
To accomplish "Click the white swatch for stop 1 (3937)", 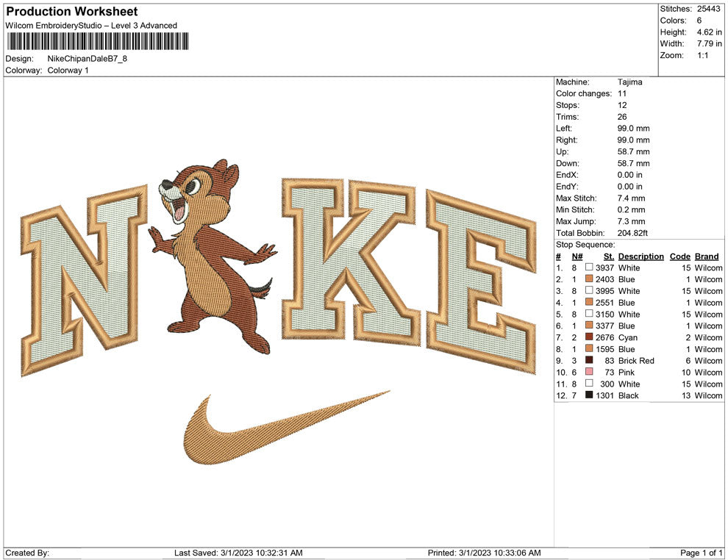I will click(589, 268).
